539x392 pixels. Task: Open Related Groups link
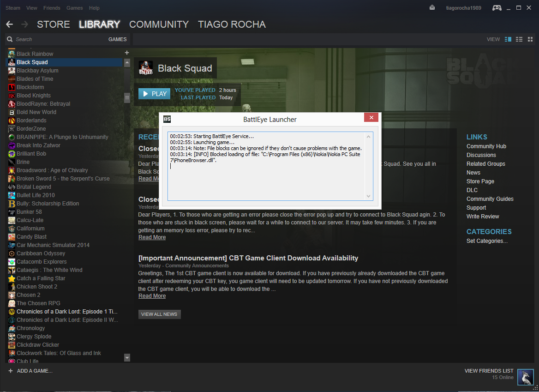coord(486,163)
